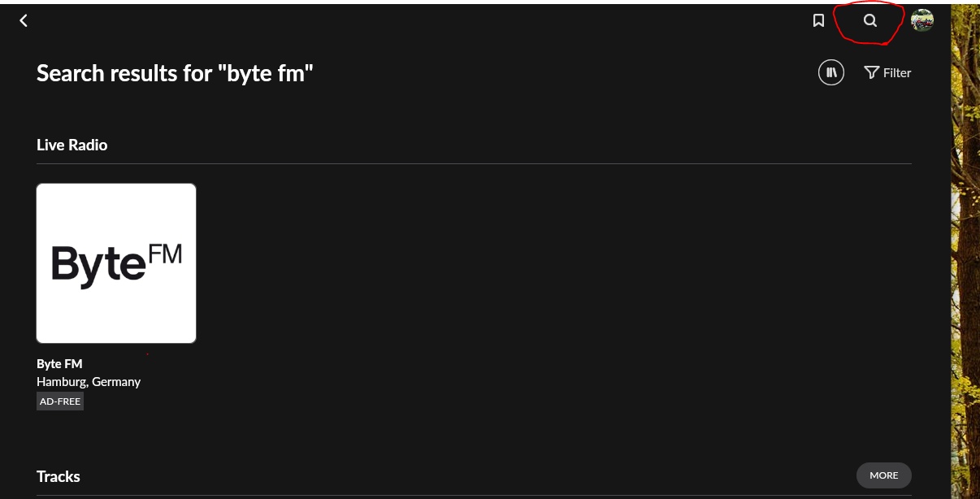
Task: Click the divider line under Live Radio
Action: tap(474, 164)
